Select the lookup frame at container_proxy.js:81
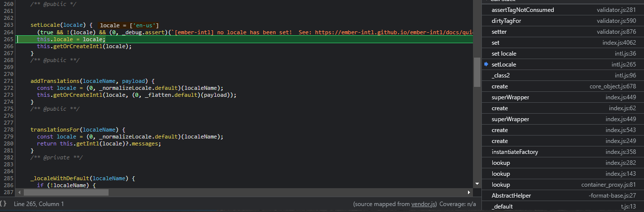The height and width of the screenshot is (212, 644). coord(562,185)
